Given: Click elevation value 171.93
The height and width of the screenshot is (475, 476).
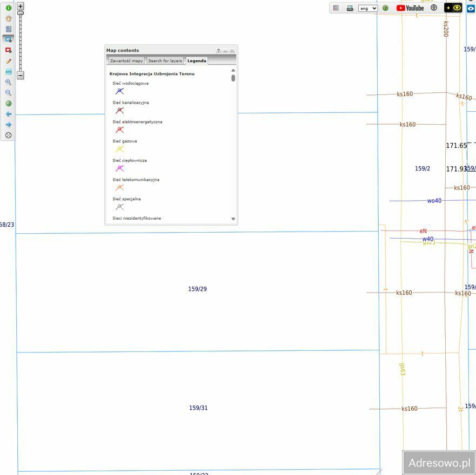Looking at the screenshot, I should 456,169.
